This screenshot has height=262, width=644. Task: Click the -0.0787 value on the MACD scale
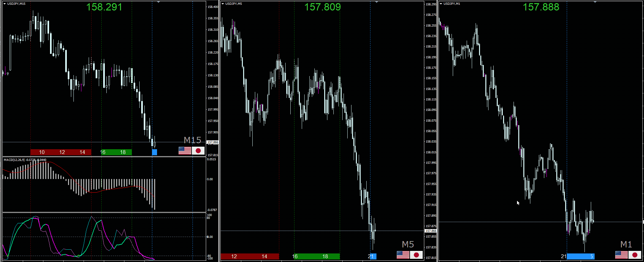212,210
